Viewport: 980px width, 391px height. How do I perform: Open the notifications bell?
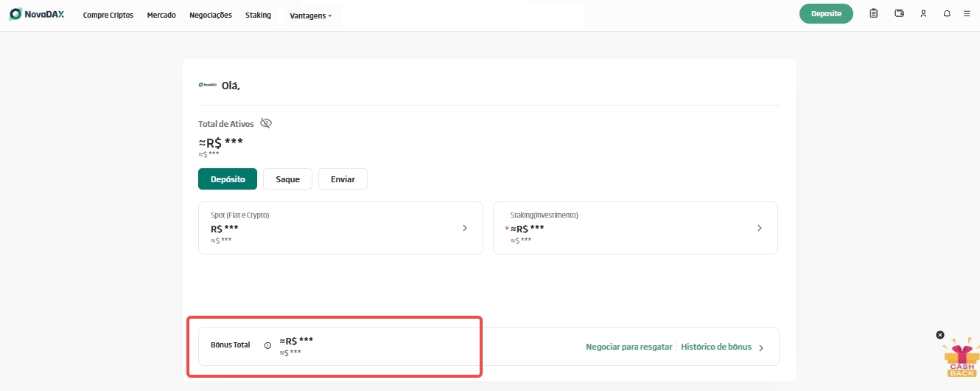(x=947, y=13)
